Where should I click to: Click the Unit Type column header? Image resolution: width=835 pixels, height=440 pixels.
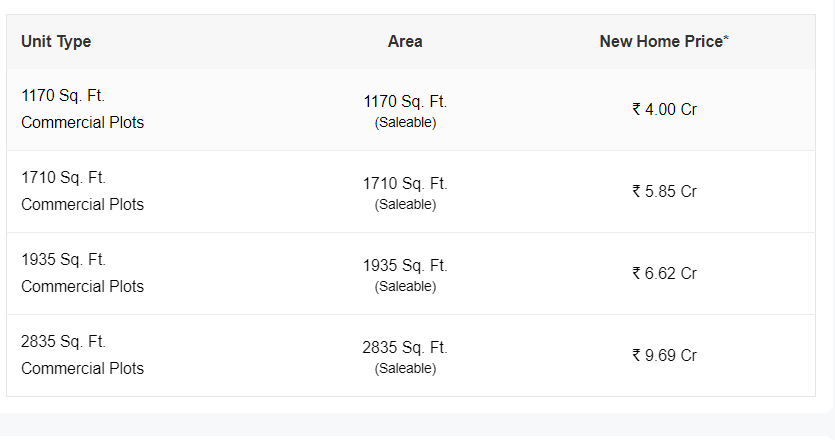[x=56, y=42]
